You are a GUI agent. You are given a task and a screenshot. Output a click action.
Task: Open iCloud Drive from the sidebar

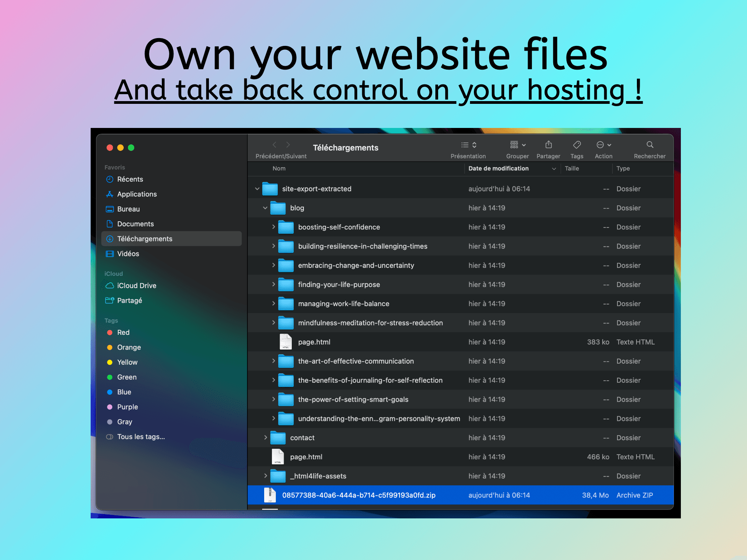[136, 285]
